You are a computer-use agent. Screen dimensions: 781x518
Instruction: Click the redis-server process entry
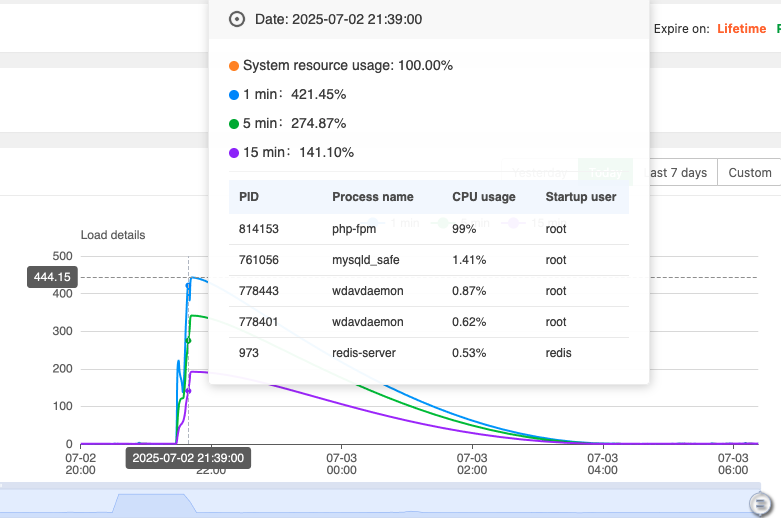point(365,352)
